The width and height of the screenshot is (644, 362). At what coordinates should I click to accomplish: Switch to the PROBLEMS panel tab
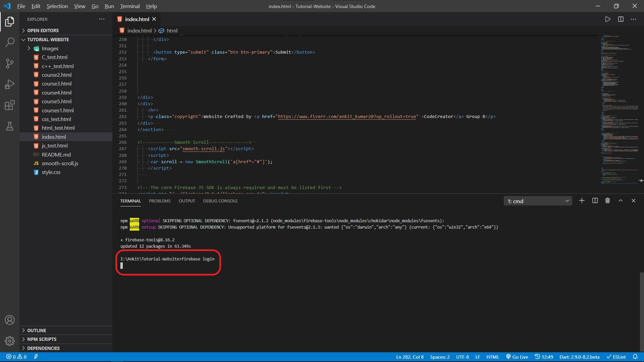click(x=160, y=201)
